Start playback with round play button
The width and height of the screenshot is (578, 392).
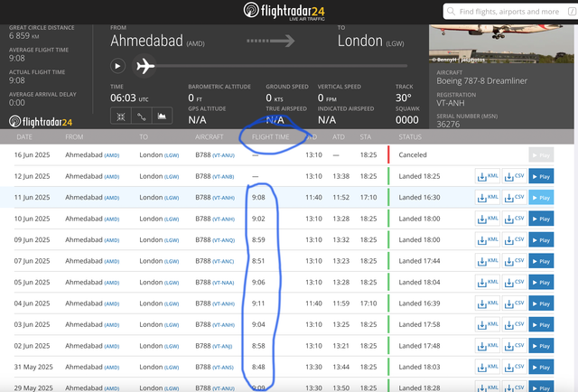[117, 66]
